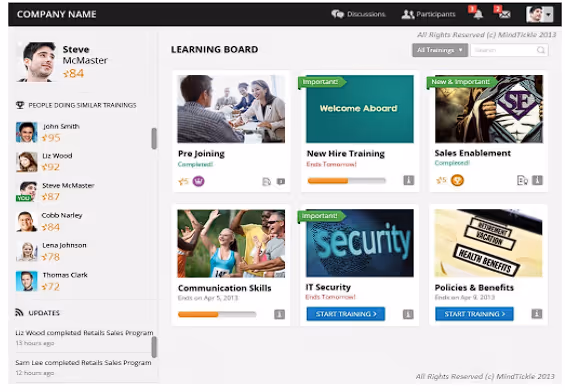Click Steve McMaster's 84 star score

(x=74, y=74)
